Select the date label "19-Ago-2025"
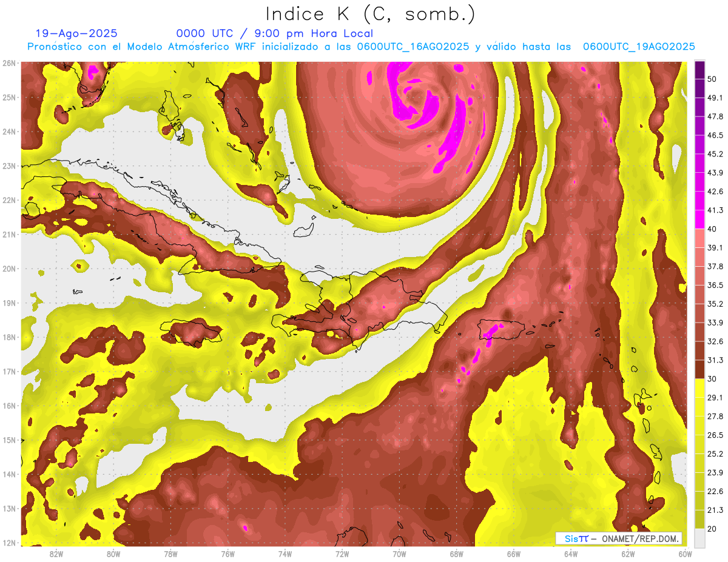The width and height of the screenshot is (728, 562). [x=76, y=33]
